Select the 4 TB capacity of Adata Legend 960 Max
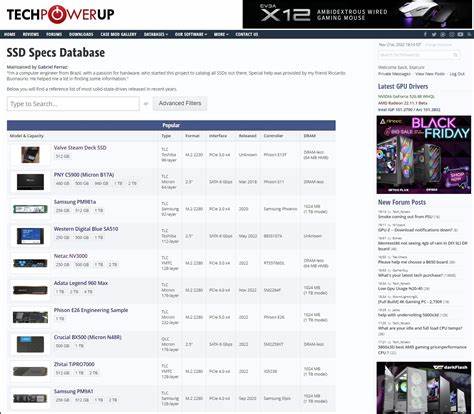 [x=88, y=292]
